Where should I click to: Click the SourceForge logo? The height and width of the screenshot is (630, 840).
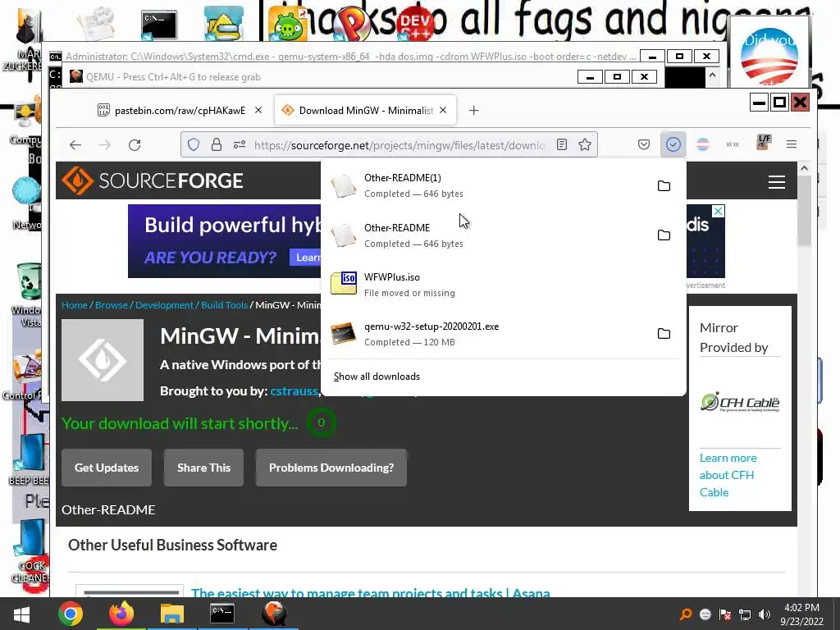(152, 180)
